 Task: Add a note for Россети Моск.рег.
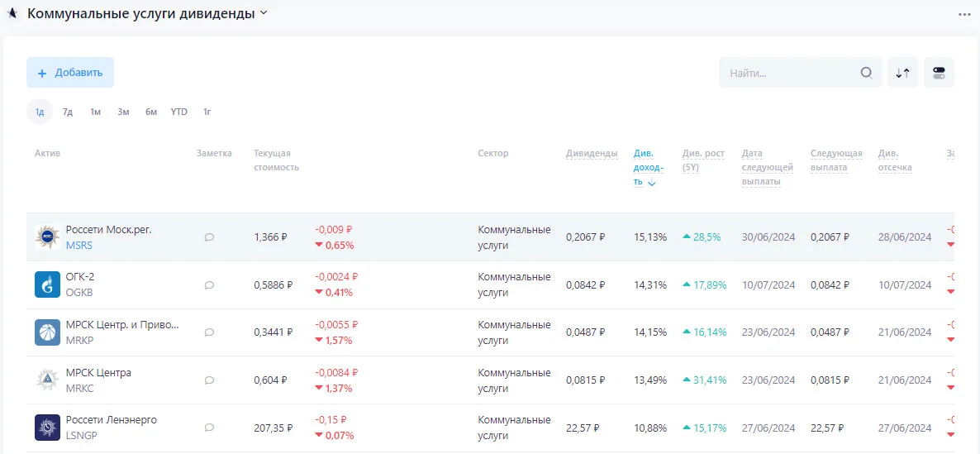(209, 237)
